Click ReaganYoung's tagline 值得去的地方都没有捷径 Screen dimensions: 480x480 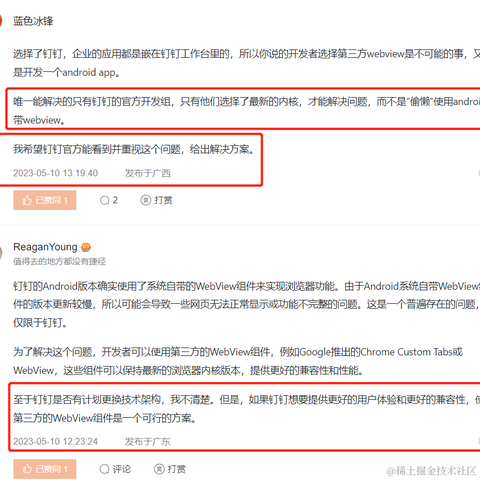59,261
